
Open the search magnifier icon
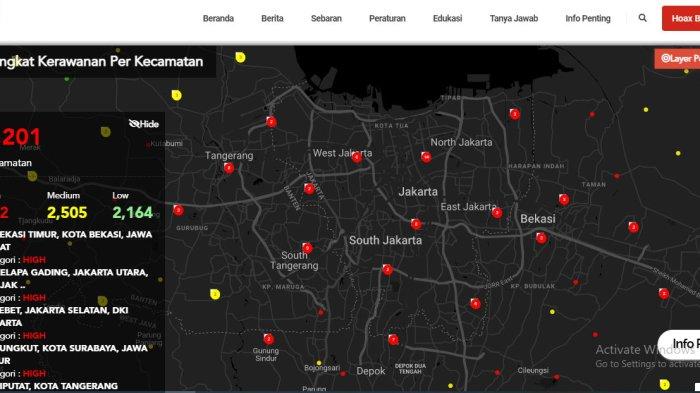pos(642,18)
